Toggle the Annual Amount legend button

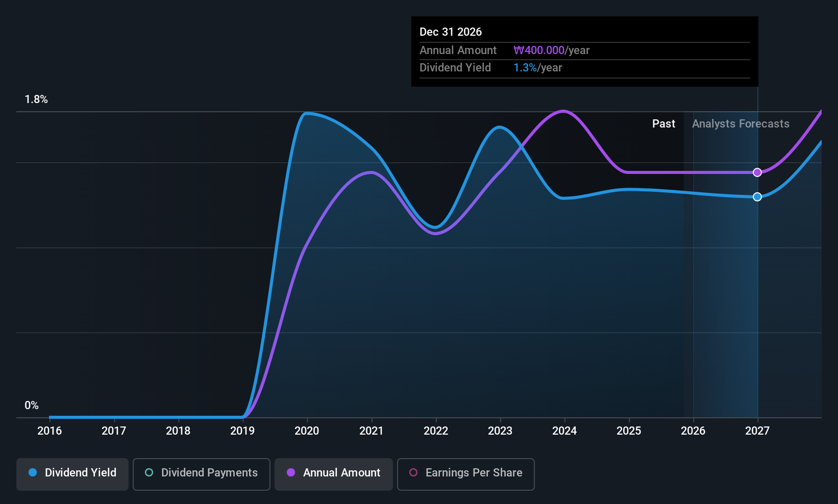pos(334,474)
